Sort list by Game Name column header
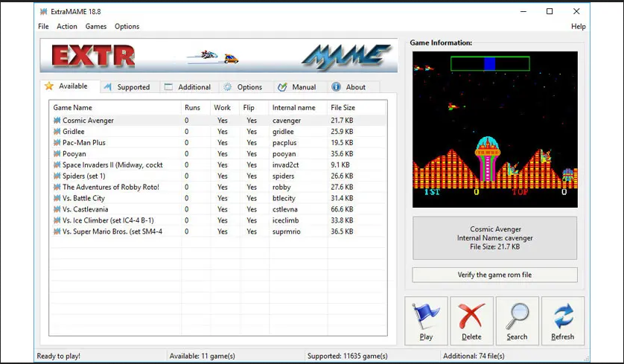 coord(73,108)
